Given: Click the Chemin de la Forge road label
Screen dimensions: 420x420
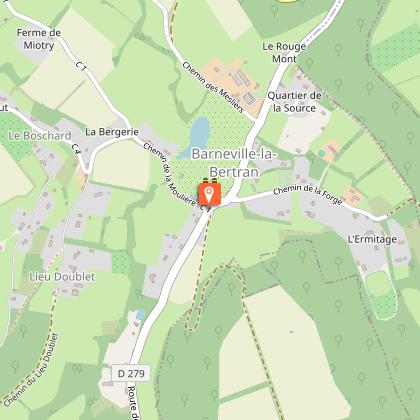Looking at the screenshot, I should [x=308, y=194].
